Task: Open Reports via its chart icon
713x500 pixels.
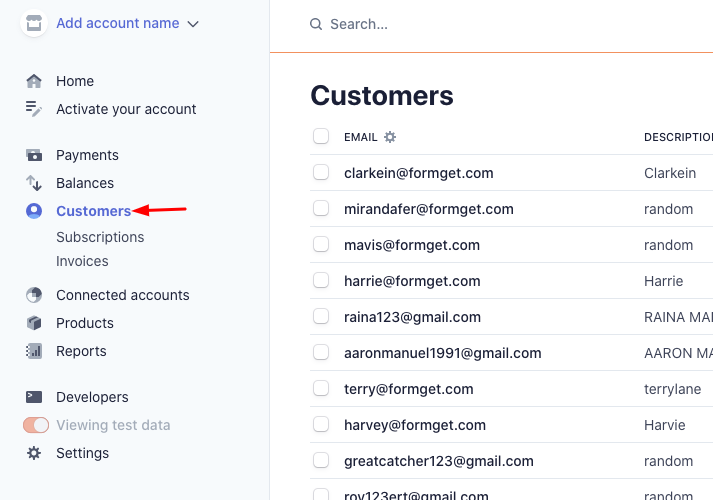Action: pyautogui.click(x=34, y=351)
